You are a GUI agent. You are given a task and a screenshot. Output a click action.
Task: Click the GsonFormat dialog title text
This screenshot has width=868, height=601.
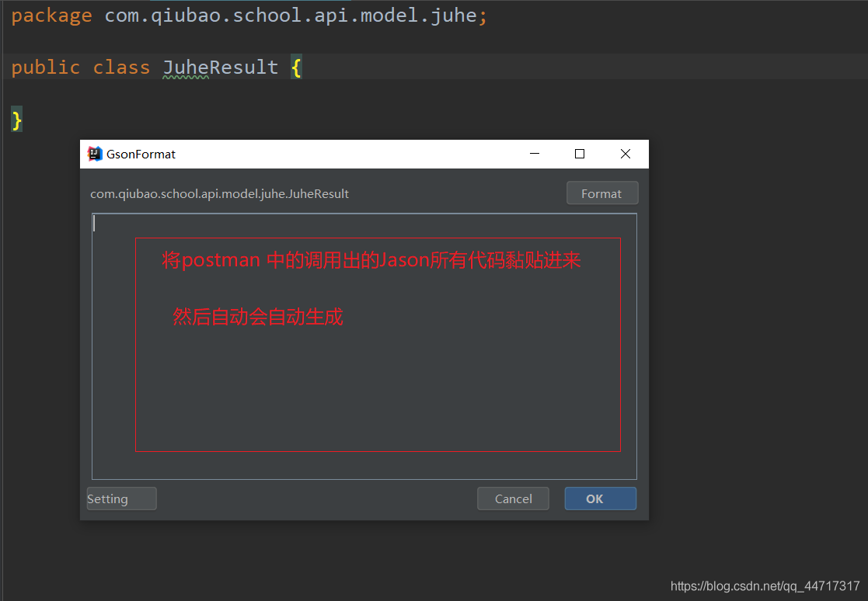tap(141, 154)
